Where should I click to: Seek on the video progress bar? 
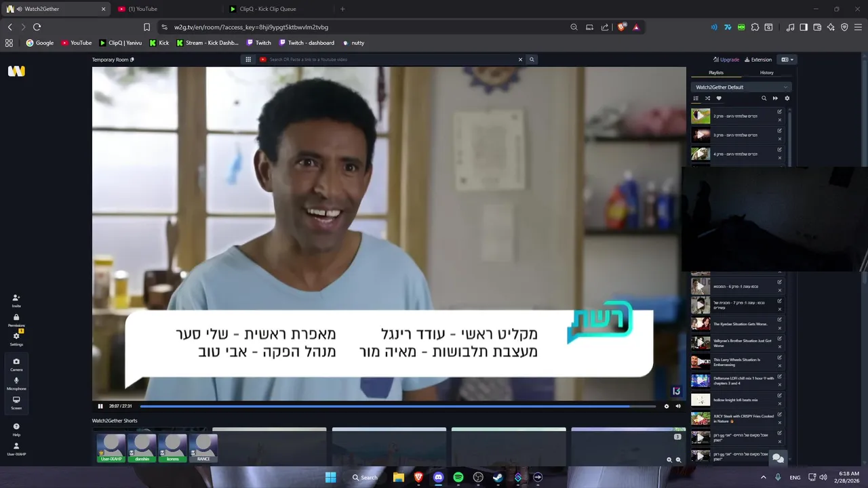tap(397, 406)
